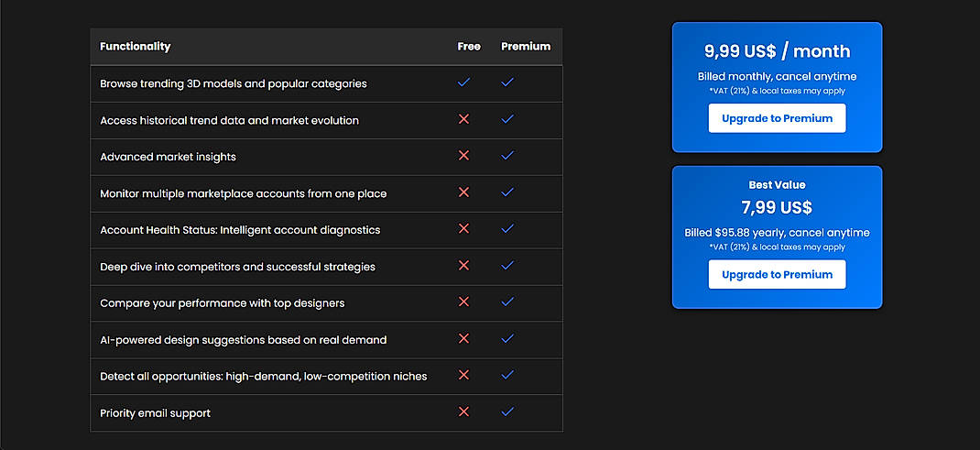Click 'Billed monthly, cancel anytime' text

tap(777, 77)
